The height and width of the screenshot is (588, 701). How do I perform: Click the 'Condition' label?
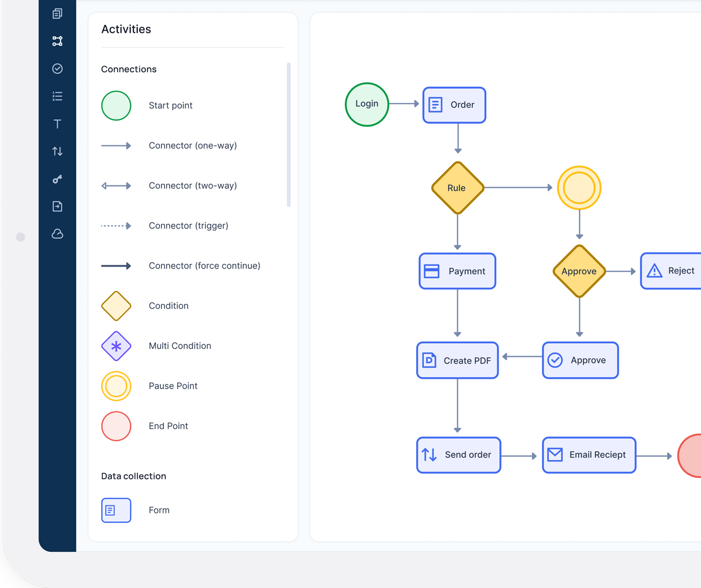click(x=168, y=306)
